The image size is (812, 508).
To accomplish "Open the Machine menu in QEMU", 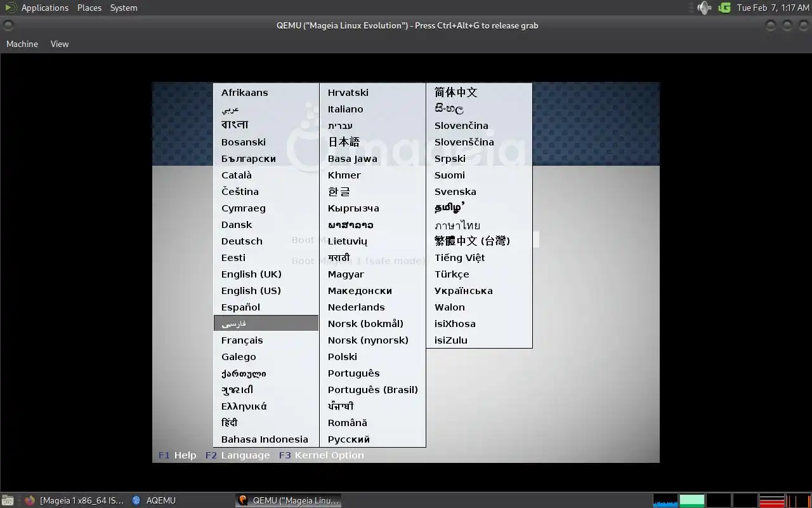I will point(22,44).
